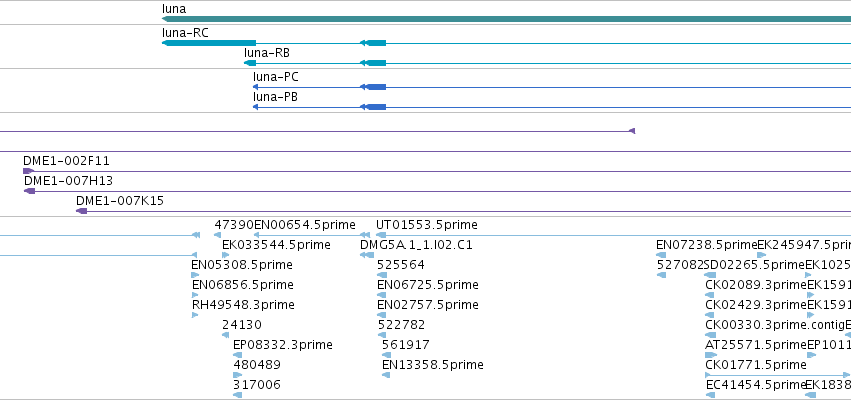
Task: Select the CK01771.5prime label
Action: click(755, 365)
